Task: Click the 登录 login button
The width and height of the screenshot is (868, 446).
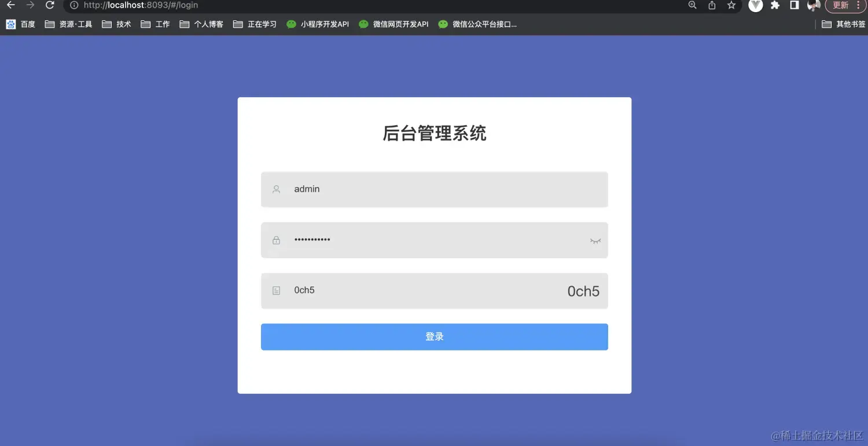Action: click(435, 337)
